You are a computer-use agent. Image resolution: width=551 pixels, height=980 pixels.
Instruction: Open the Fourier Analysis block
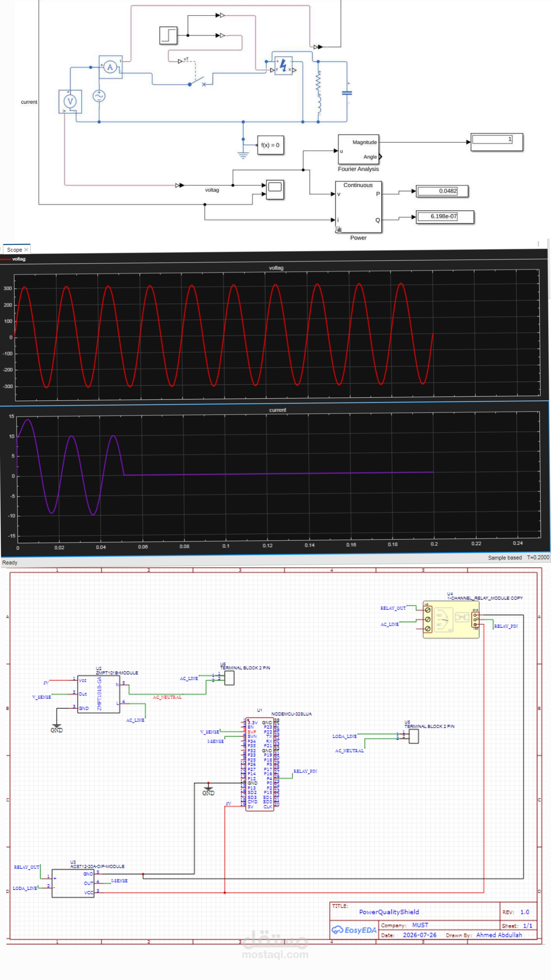(359, 150)
